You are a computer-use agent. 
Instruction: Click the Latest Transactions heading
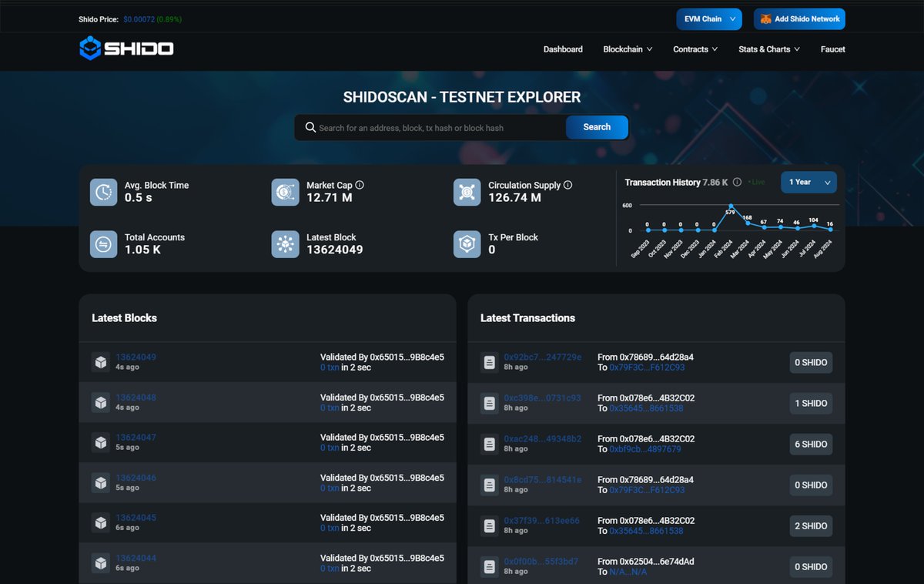[527, 318]
